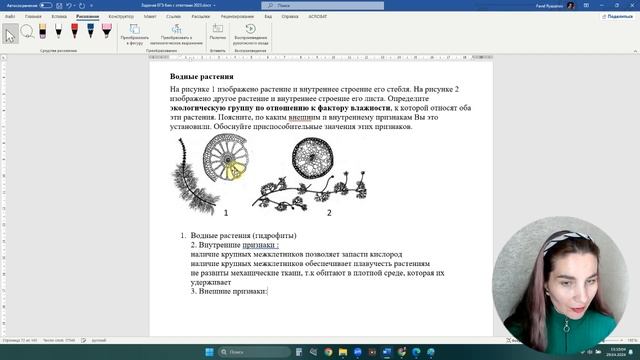Switch to the Рисование tab
640x360 pixels.
[x=87, y=17]
